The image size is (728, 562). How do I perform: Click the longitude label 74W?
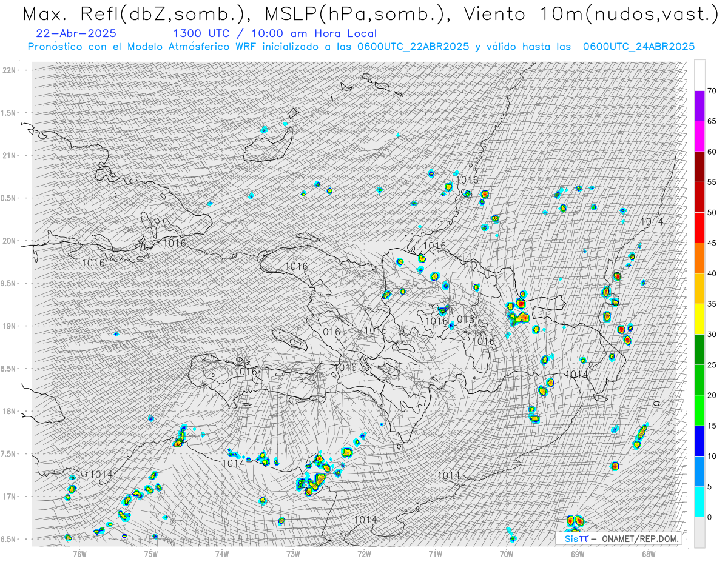(222, 554)
